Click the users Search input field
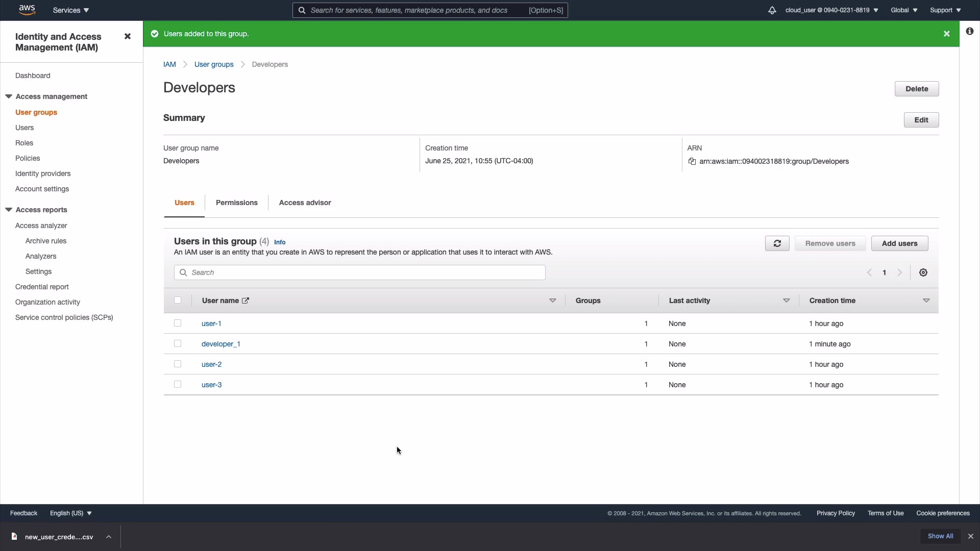The height and width of the screenshot is (551, 980). click(359, 272)
